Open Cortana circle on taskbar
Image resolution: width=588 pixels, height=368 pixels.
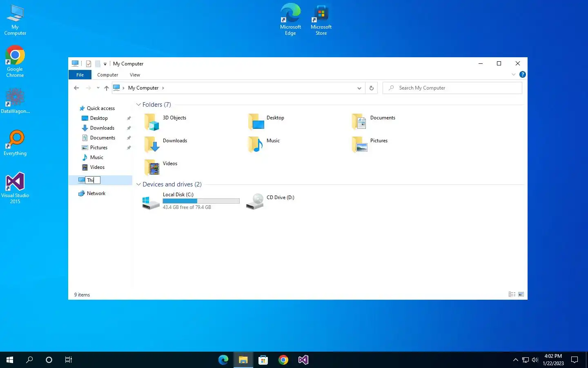(x=49, y=360)
